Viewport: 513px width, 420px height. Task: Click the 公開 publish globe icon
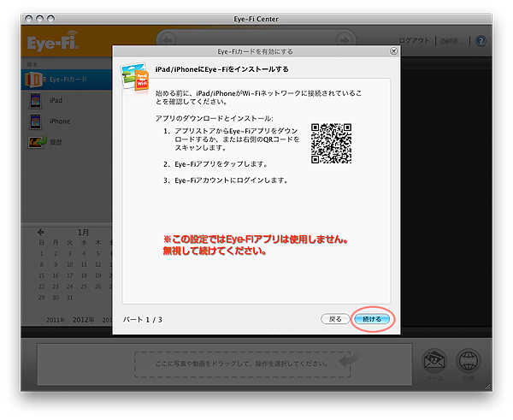(x=469, y=361)
